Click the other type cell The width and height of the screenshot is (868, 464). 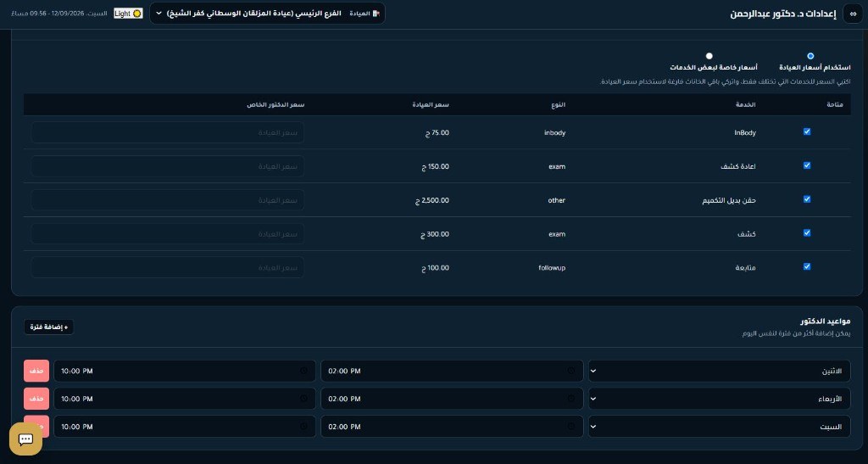[557, 200]
